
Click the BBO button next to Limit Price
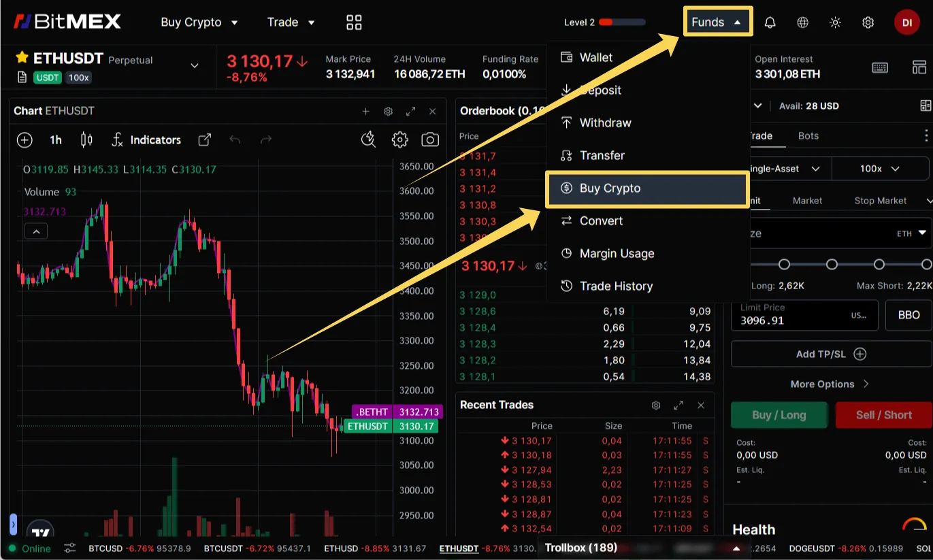pyautogui.click(x=909, y=315)
